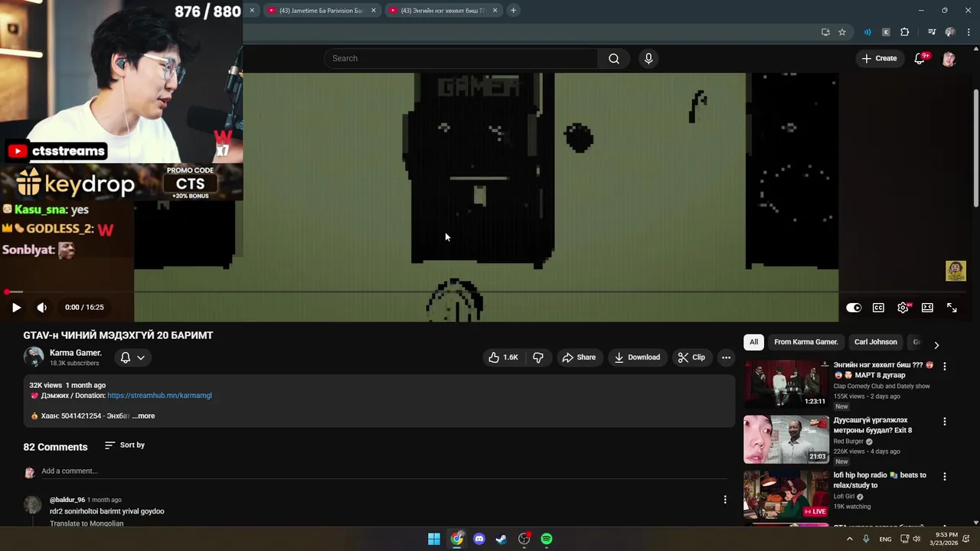Open Discord from the taskbar

[x=479, y=539]
